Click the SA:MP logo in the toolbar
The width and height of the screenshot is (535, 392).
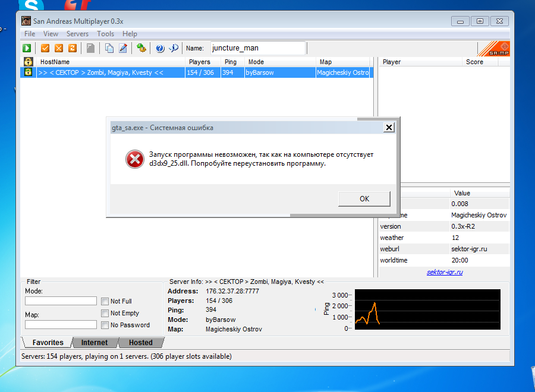[494, 49]
